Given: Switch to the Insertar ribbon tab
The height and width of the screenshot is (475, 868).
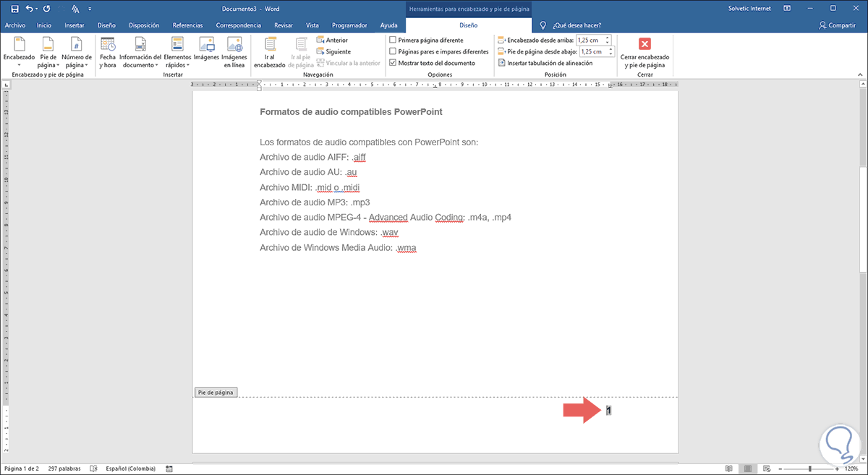Looking at the screenshot, I should [75, 25].
